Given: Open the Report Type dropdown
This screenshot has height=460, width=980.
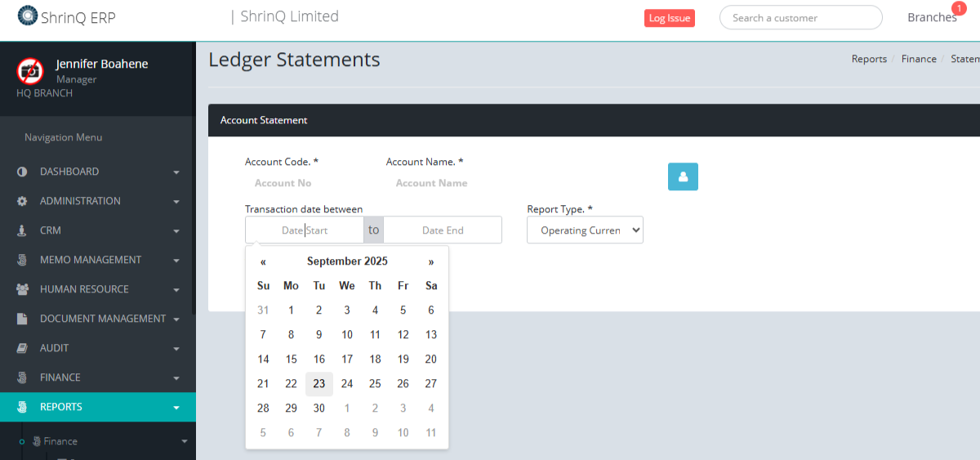Looking at the screenshot, I should tap(585, 230).
